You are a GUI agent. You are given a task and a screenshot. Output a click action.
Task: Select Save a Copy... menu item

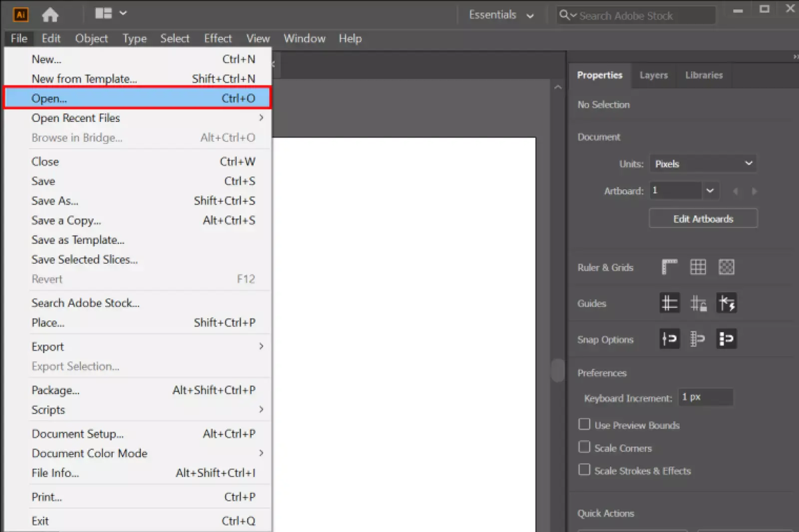point(138,220)
